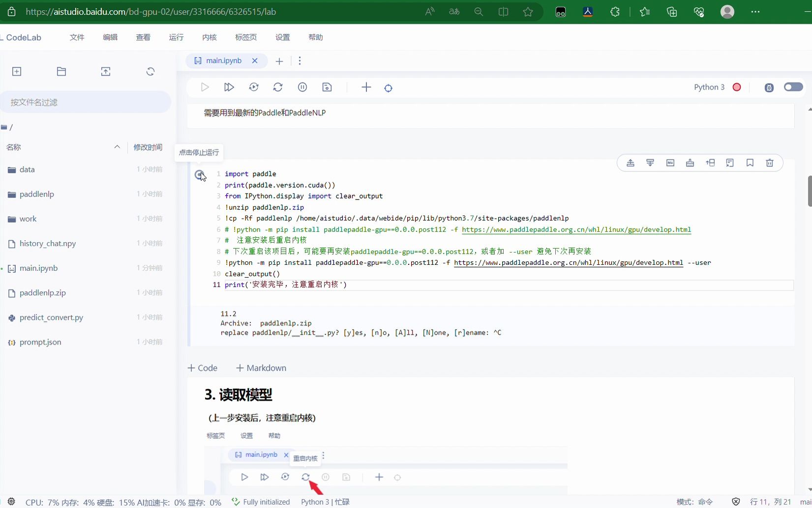Open the develop.html link on line 9
812x508 pixels.
(569, 262)
